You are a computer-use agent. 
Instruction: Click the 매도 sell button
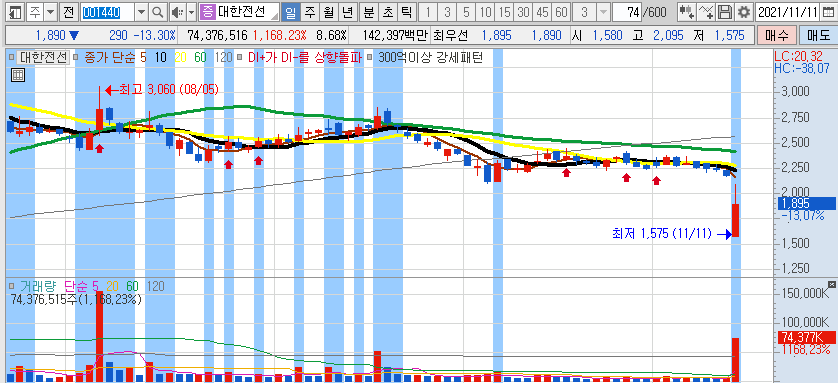coord(818,36)
